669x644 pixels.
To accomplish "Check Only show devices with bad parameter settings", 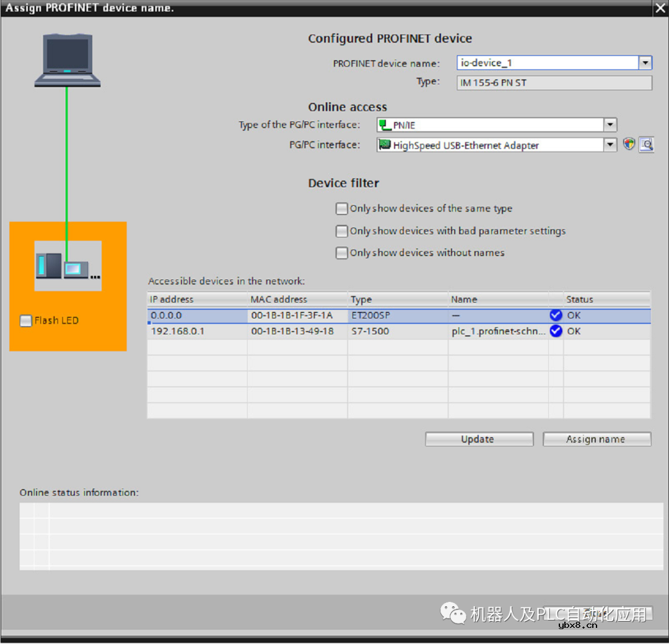I will [x=341, y=231].
